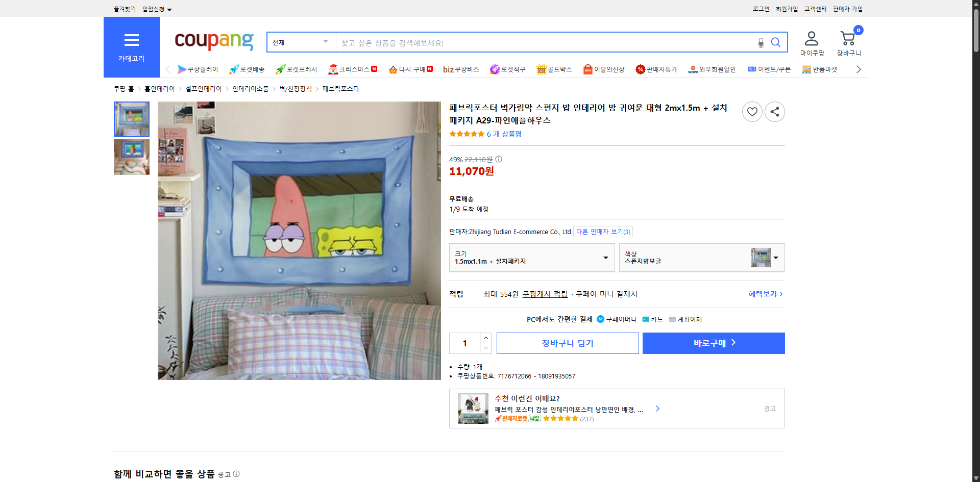Screen dimensions: 980x482
Task: Open 크리스마스 Santa icon menu
Action: (334, 69)
